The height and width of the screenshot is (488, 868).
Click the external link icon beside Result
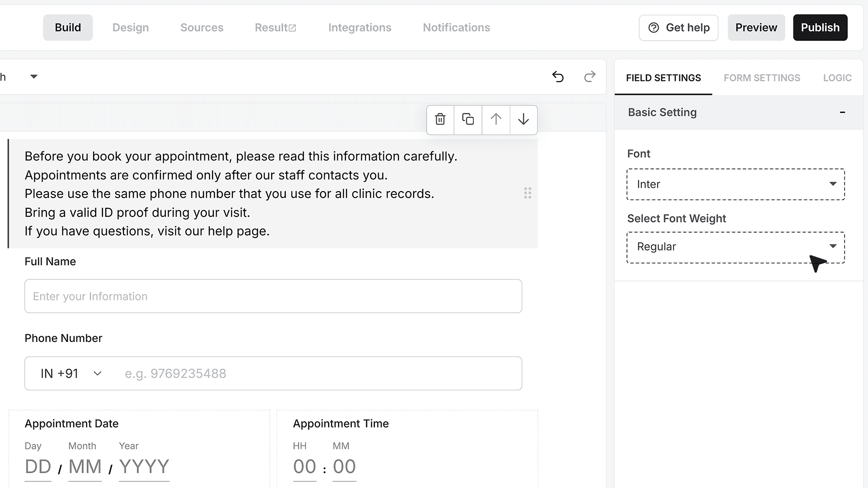tap(292, 28)
